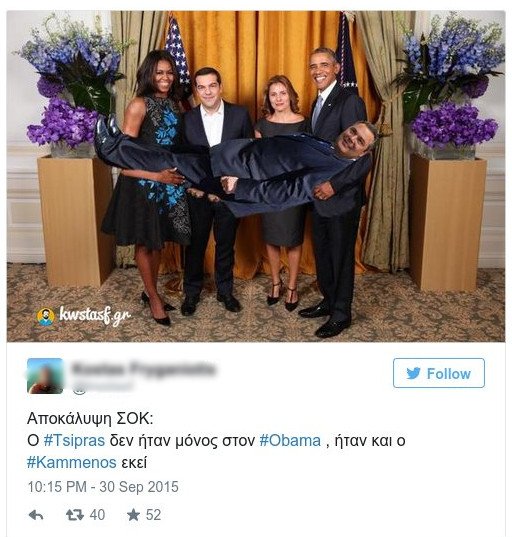Open the favorites count showing 52

point(153,515)
